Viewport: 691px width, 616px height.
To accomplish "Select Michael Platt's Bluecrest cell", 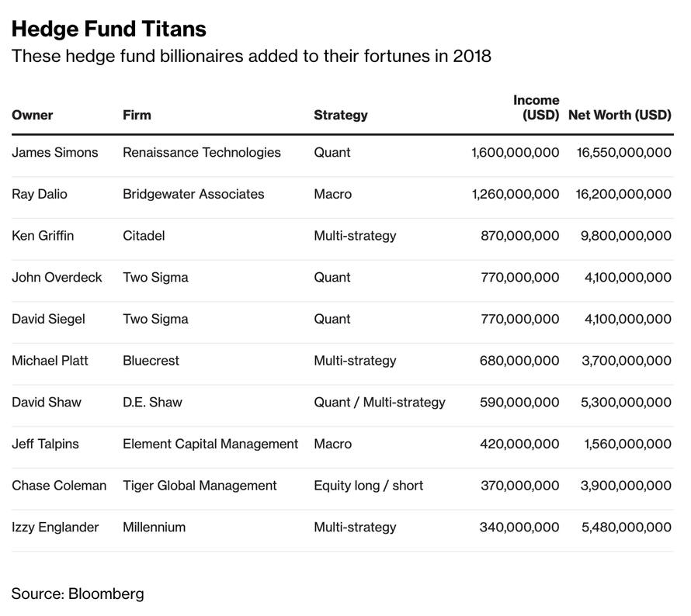I will point(151,361).
